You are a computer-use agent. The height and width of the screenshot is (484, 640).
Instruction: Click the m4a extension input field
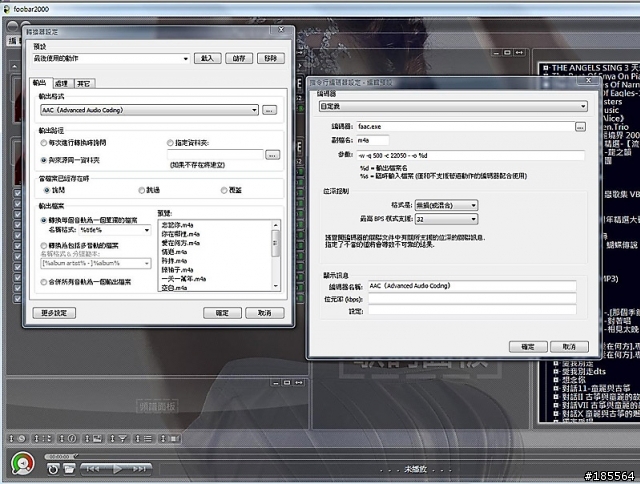pyautogui.click(x=373, y=140)
